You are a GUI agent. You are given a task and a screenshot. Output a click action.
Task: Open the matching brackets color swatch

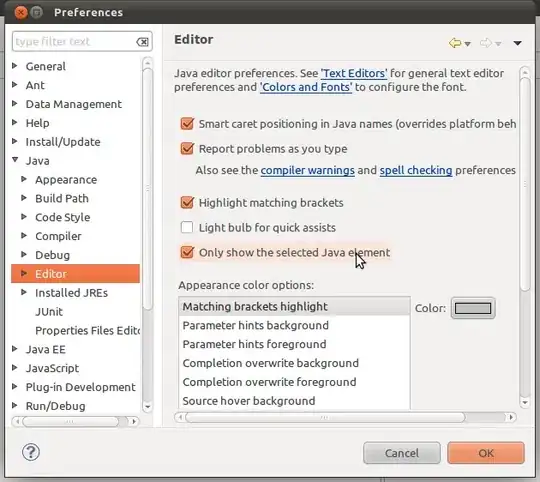[x=473, y=308]
